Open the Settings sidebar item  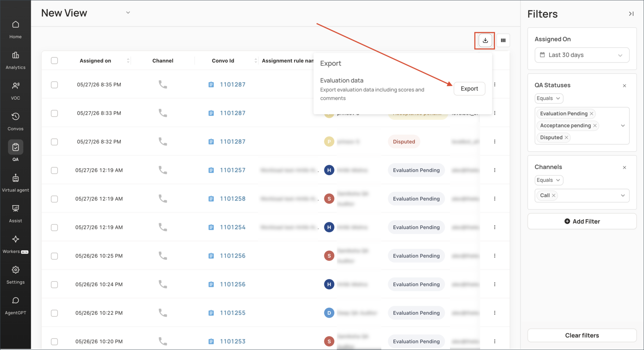coord(16,275)
